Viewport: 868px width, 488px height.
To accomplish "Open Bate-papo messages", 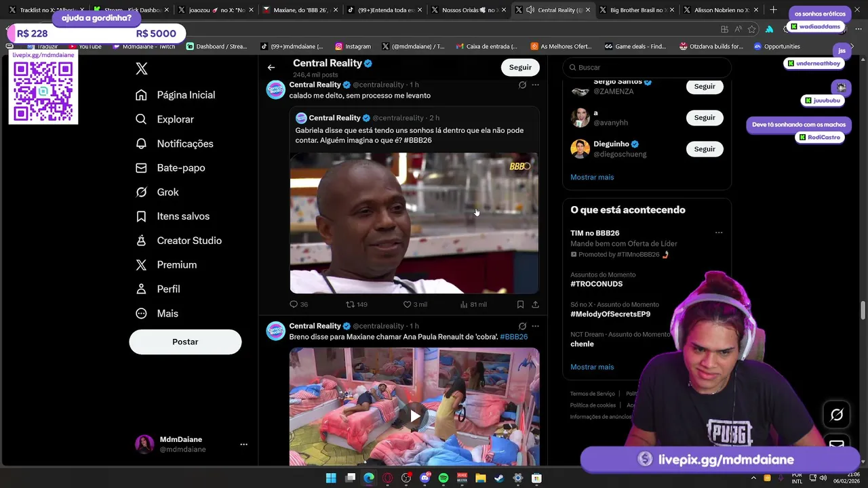I will (x=170, y=168).
